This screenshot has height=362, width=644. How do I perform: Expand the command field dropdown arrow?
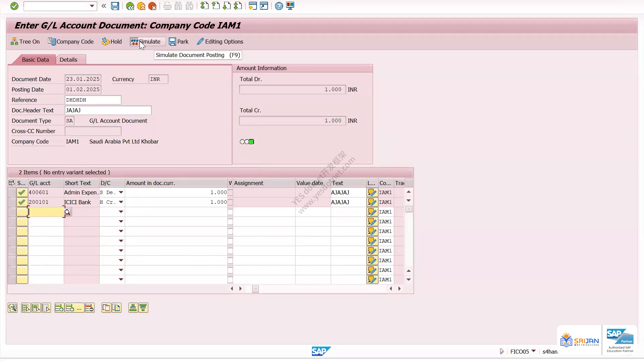pos(92,6)
